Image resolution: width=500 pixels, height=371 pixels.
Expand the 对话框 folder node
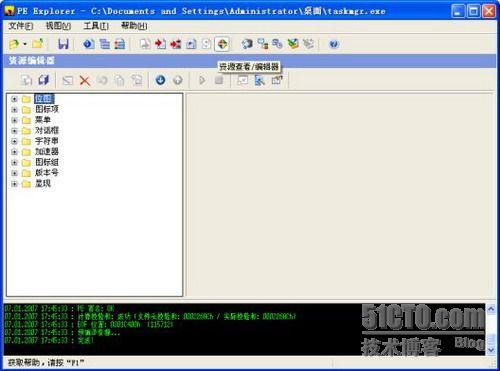point(14,131)
